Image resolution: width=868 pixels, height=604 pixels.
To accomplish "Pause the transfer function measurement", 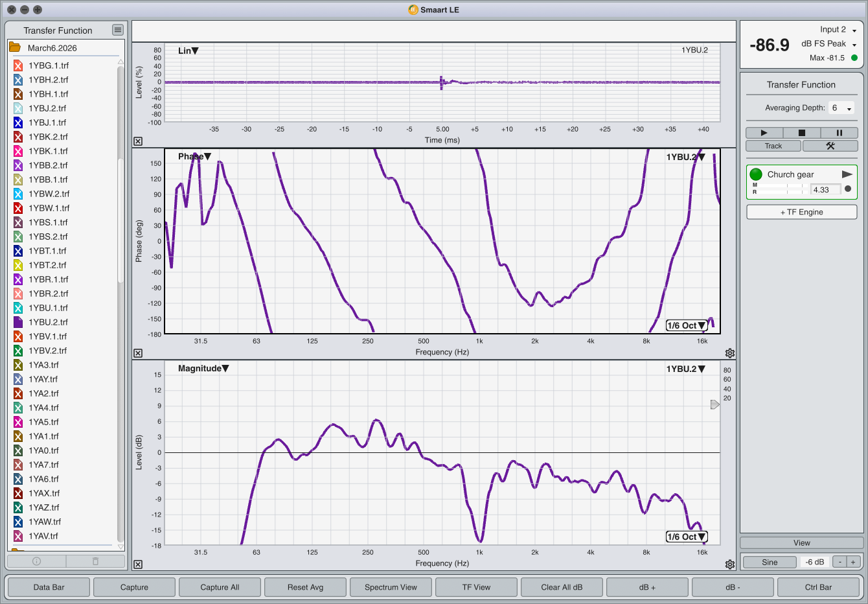I will (x=839, y=133).
